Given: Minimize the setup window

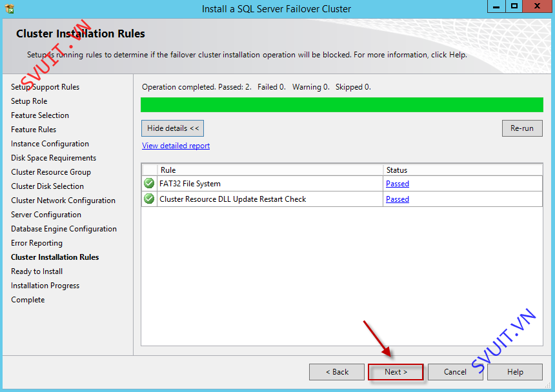Looking at the screenshot, I should coord(496,6).
